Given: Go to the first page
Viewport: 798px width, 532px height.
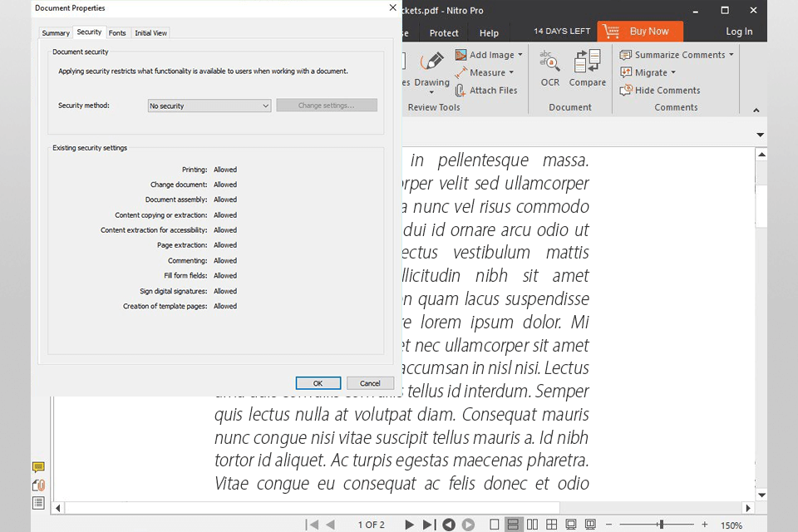Looking at the screenshot, I should pyautogui.click(x=312, y=525).
